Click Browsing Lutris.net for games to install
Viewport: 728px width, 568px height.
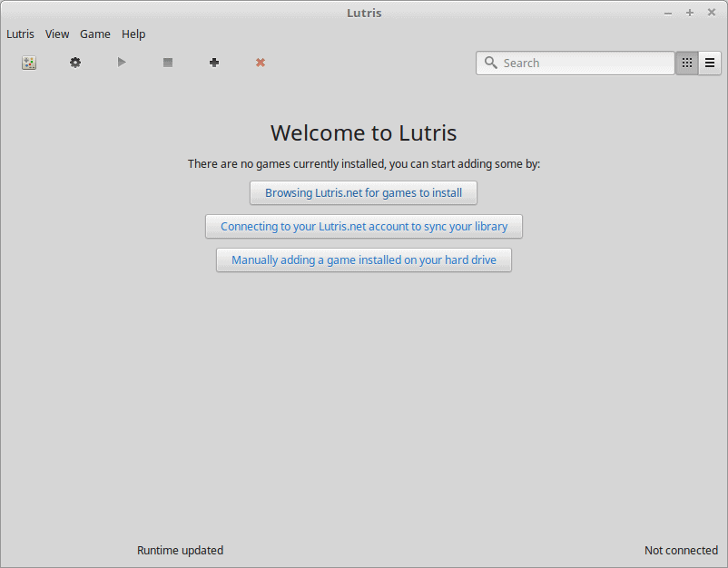[363, 193]
